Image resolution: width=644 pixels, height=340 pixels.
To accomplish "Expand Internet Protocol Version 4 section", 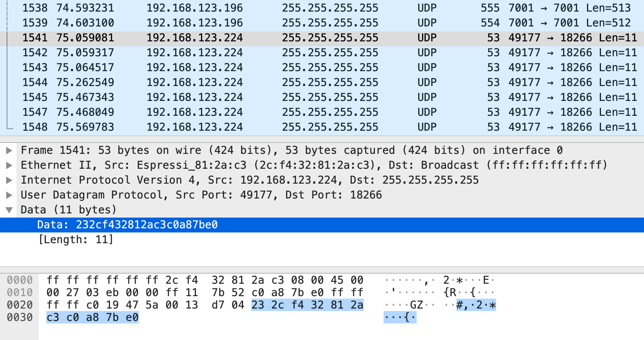I will [x=9, y=180].
